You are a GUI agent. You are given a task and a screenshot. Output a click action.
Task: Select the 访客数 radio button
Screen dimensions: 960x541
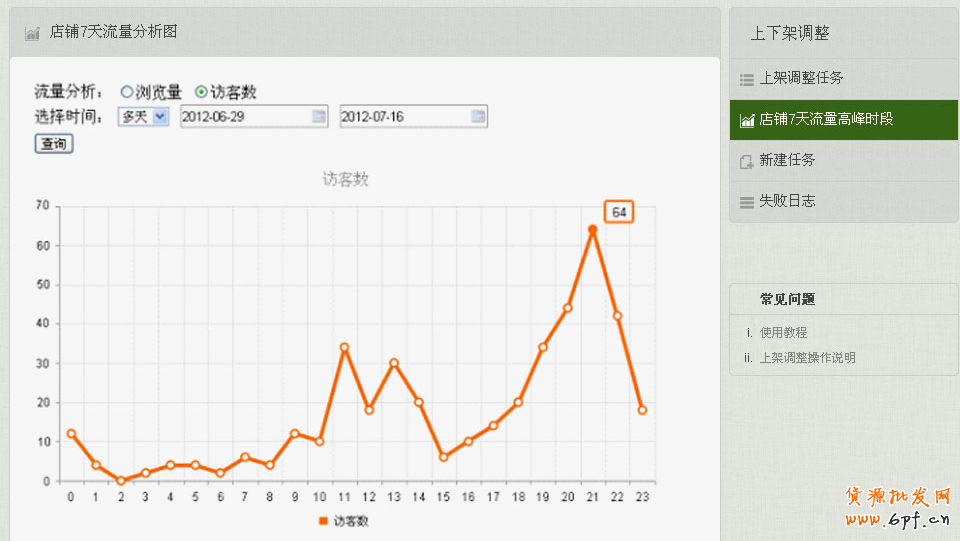pos(201,92)
